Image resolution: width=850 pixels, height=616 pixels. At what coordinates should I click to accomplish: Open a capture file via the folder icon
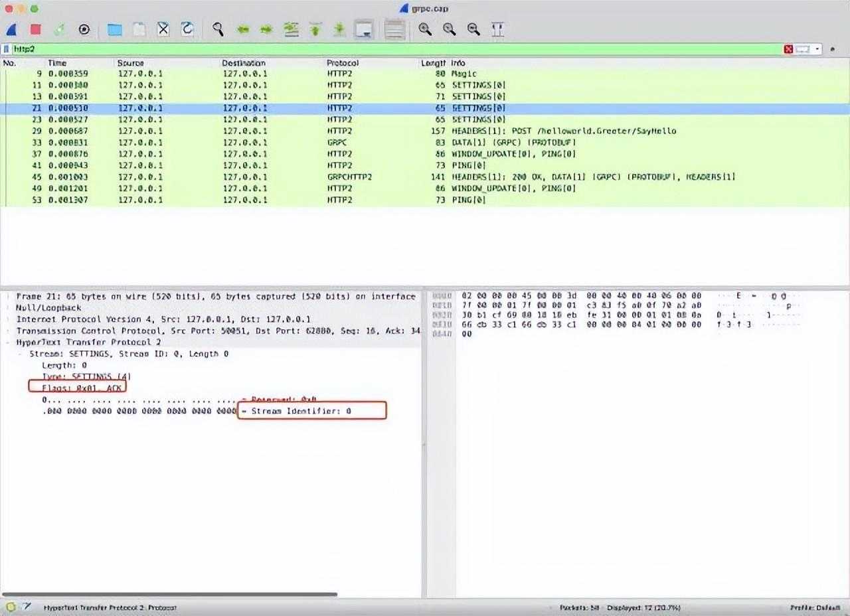click(115, 29)
